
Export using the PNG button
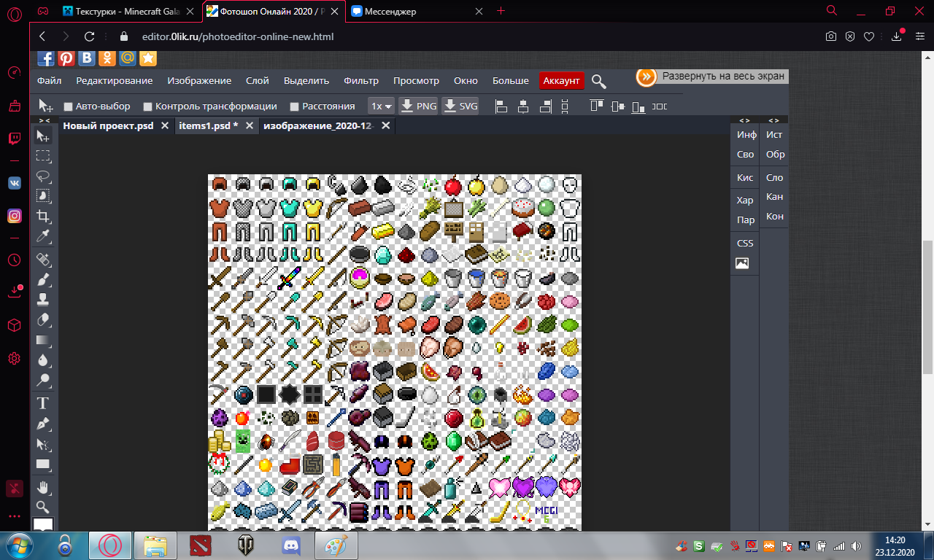coord(419,106)
